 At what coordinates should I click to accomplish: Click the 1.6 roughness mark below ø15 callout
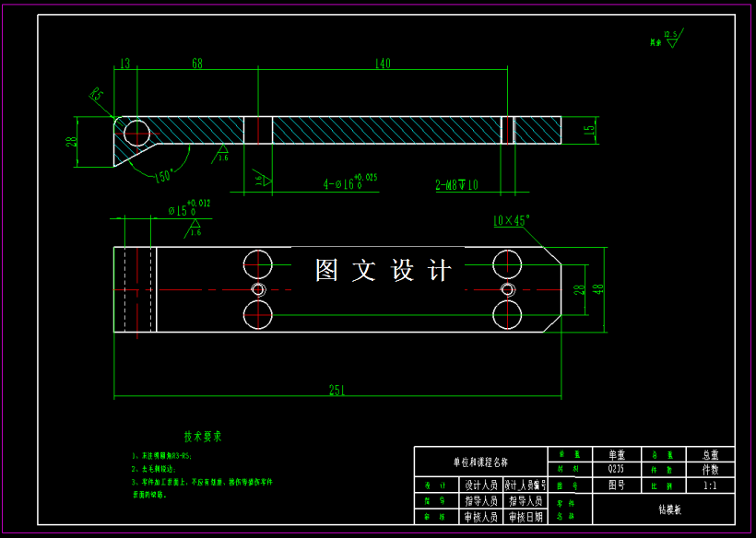[194, 228]
